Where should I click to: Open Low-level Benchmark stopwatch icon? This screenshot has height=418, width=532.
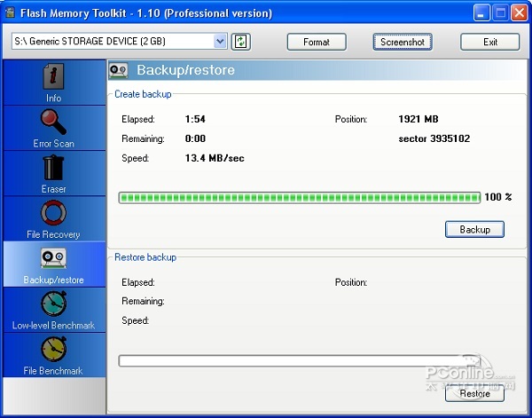pyautogui.click(x=53, y=304)
